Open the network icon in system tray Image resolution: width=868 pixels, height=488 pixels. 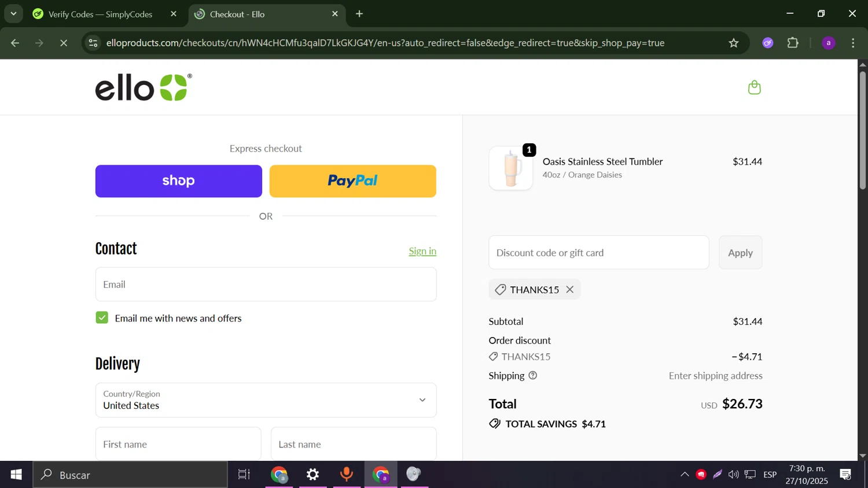pos(750,475)
